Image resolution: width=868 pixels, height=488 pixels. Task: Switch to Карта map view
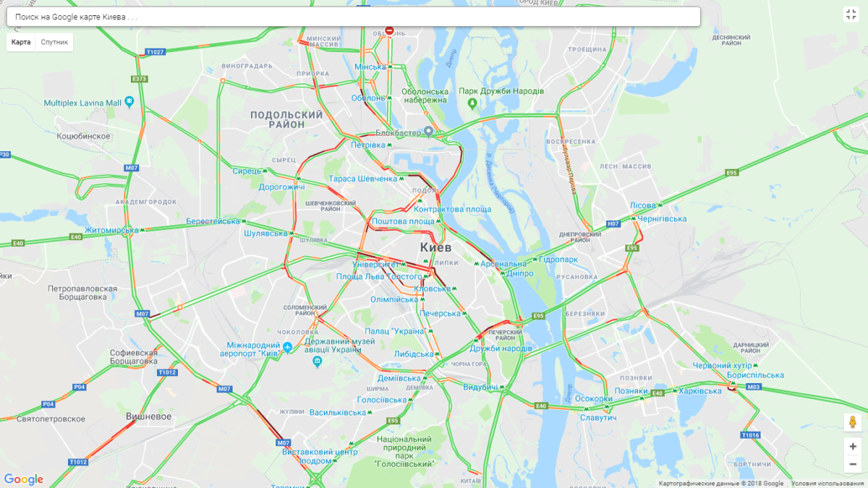point(21,43)
